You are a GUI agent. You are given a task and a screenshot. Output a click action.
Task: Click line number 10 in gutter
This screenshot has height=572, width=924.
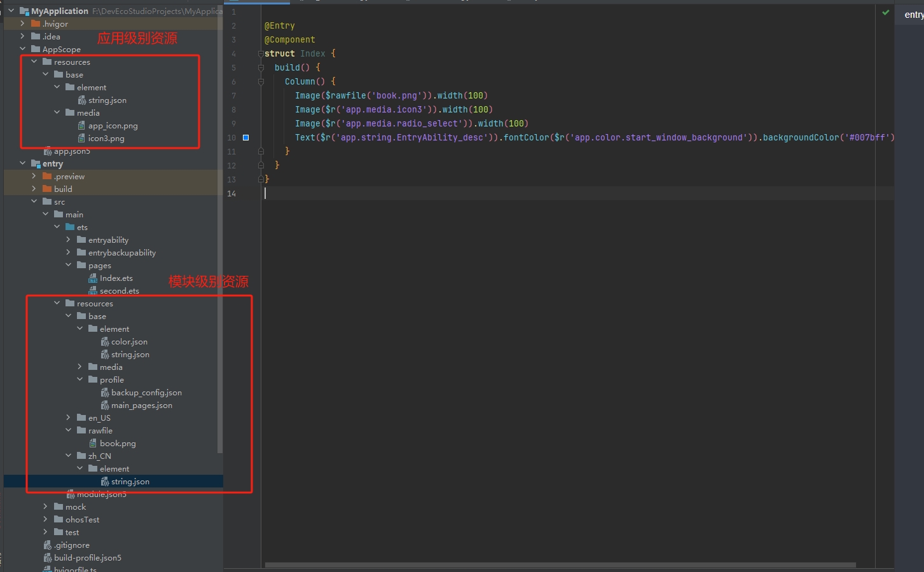tap(231, 137)
